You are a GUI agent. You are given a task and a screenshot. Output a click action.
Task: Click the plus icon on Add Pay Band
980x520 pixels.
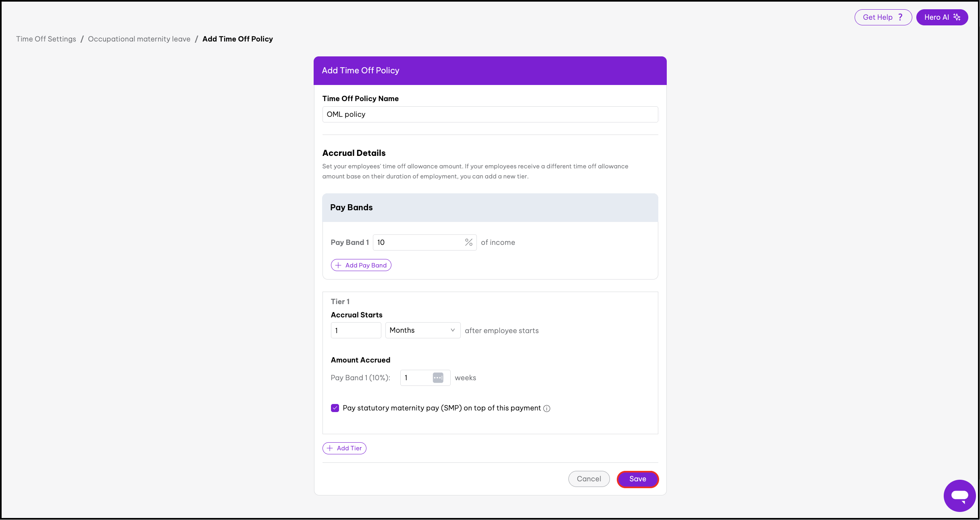pyautogui.click(x=338, y=265)
